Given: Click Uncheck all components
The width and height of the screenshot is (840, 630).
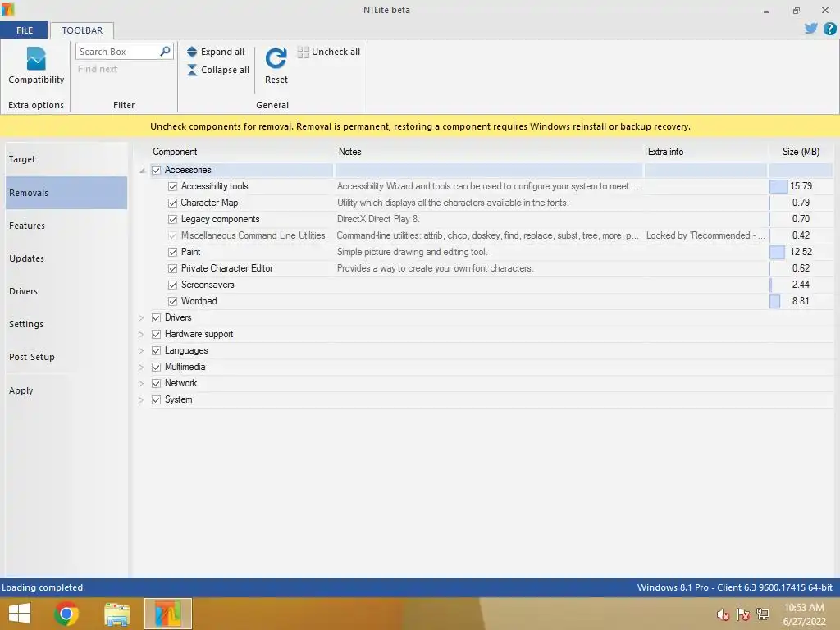Looking at the screenshot, I should [328, 52].
